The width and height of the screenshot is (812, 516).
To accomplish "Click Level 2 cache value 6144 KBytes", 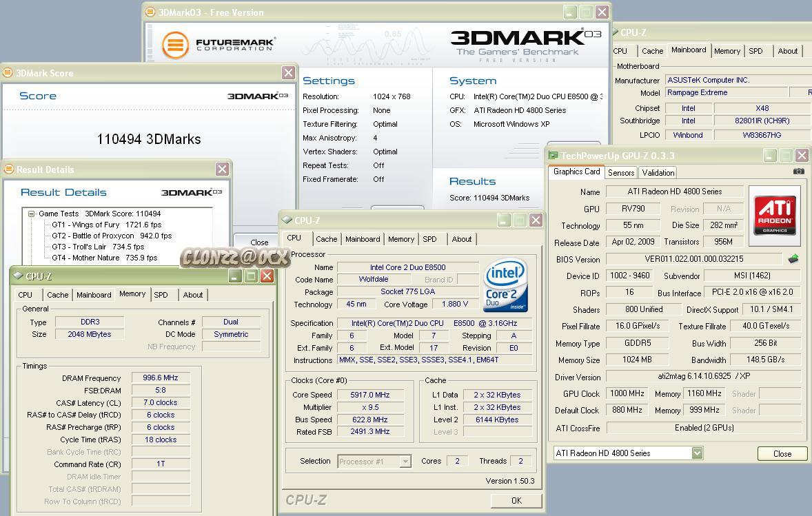I will pos(497,420).
